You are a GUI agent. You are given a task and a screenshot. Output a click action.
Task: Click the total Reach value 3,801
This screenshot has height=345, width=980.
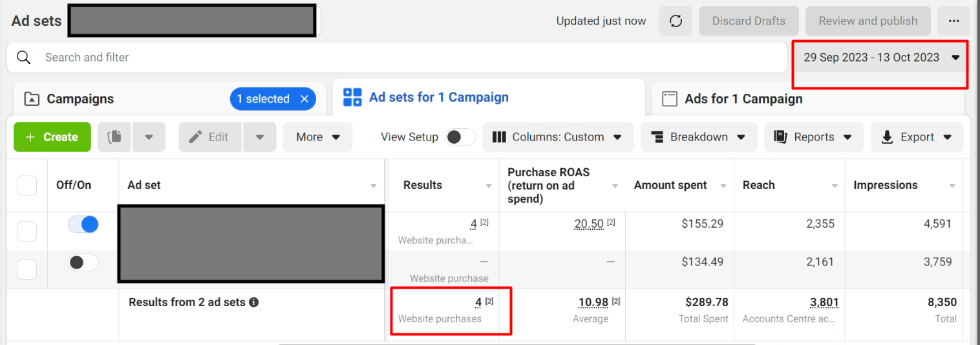click(824, 302)
